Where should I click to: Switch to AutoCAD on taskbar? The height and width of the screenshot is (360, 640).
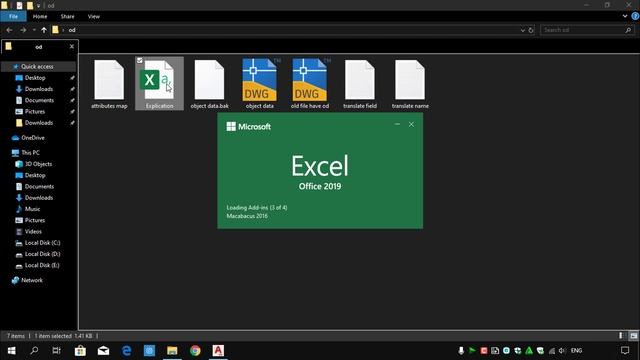[218, 351]
